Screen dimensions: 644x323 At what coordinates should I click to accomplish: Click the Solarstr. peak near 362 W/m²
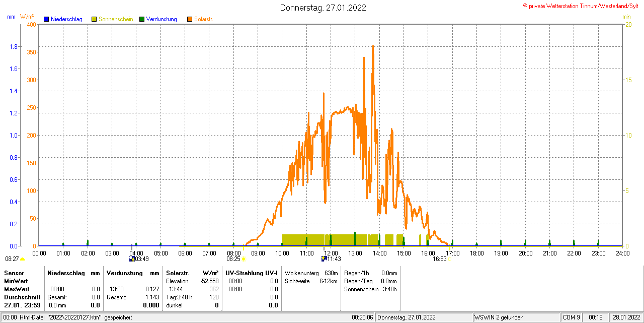tap(373, 46)
